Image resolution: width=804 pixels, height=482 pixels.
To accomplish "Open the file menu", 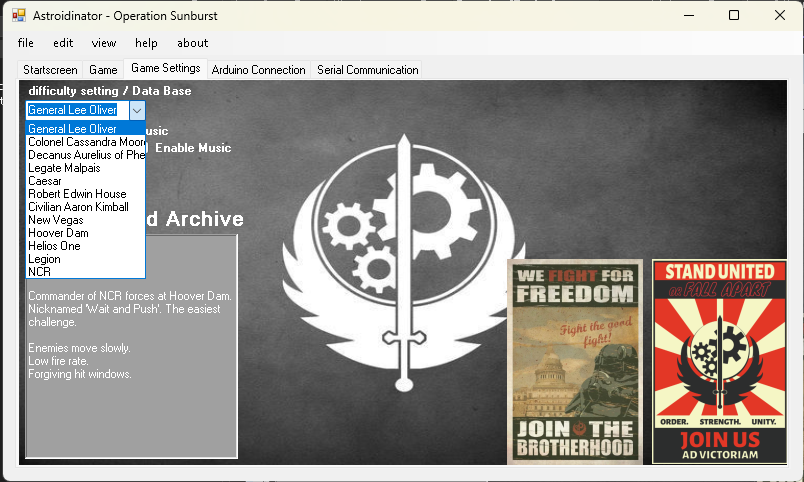I will pos(26,43).
